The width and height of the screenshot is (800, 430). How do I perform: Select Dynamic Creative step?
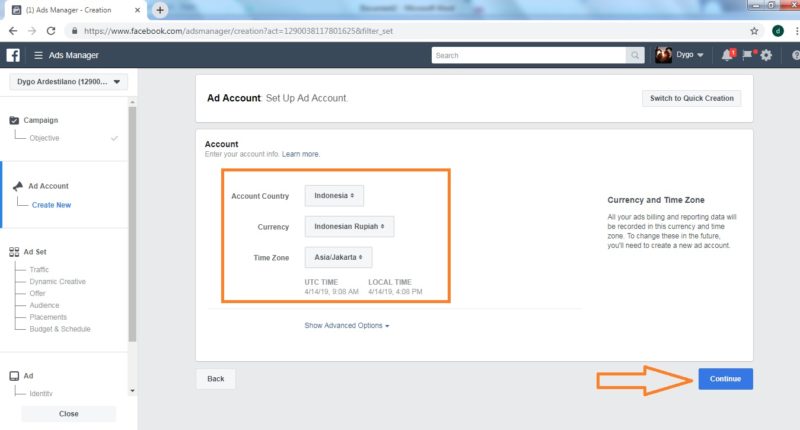tap(58, 282)
